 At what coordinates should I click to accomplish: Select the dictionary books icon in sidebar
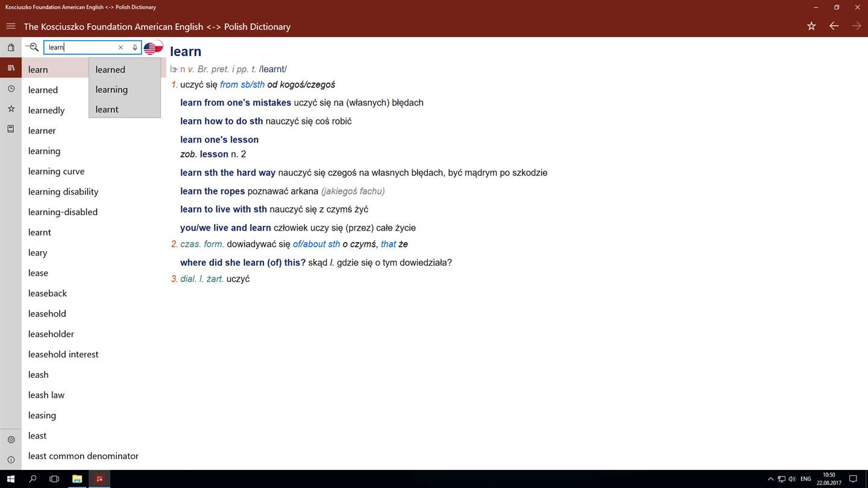pyautogui.click(x=11, y=68)
